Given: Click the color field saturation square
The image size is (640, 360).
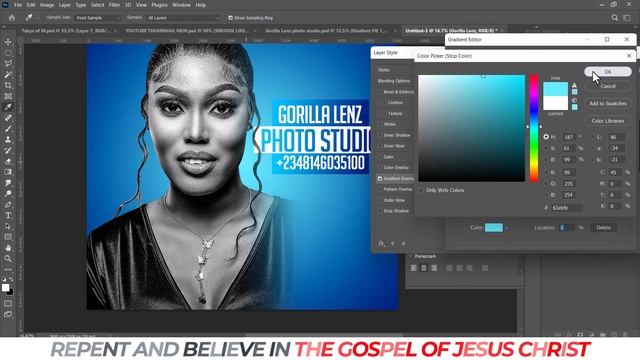Looking at the screenshot, I should pyautogui.click(x=471, y=128).
